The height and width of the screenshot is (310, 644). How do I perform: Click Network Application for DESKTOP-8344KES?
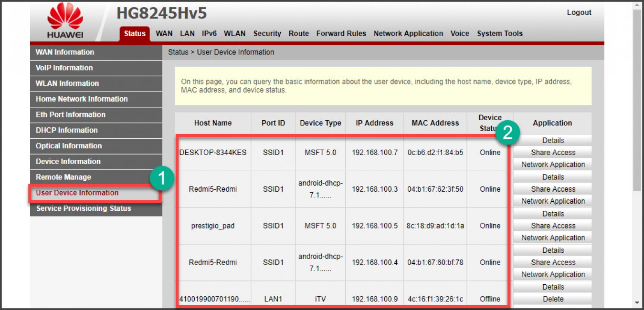[553, 165]
